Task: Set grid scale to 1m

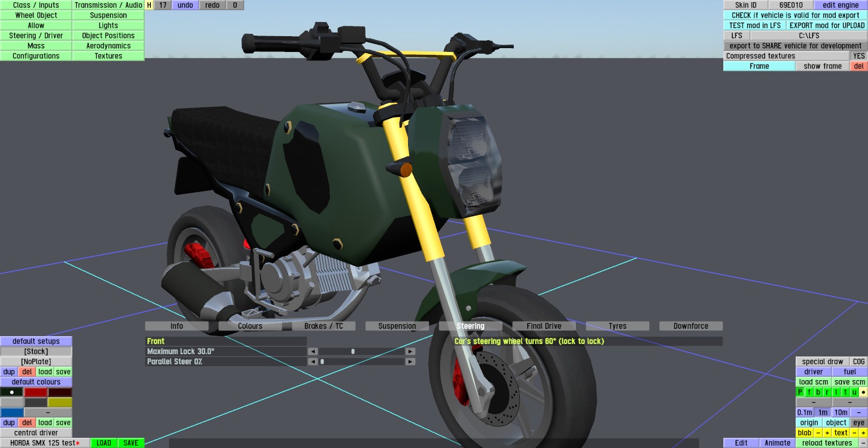Action: 823,412
